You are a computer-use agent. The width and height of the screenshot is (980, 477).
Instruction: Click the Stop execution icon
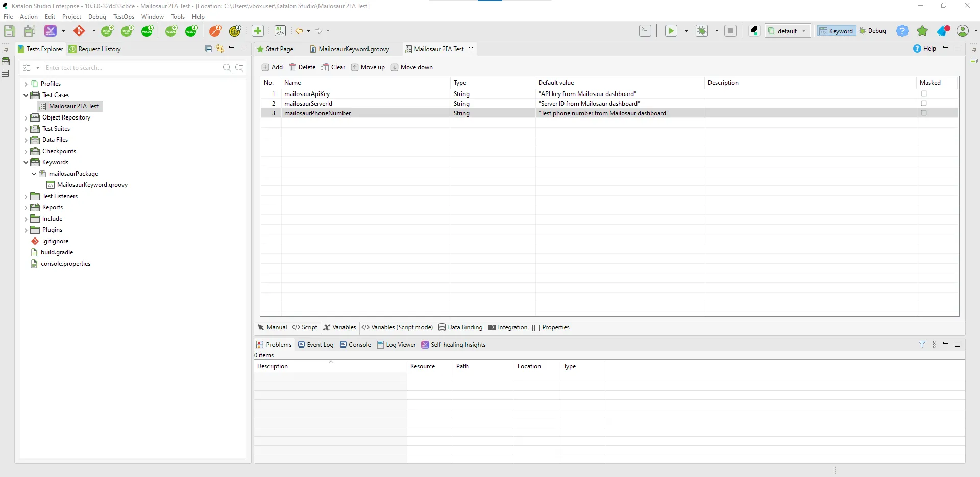pos(730,31)
